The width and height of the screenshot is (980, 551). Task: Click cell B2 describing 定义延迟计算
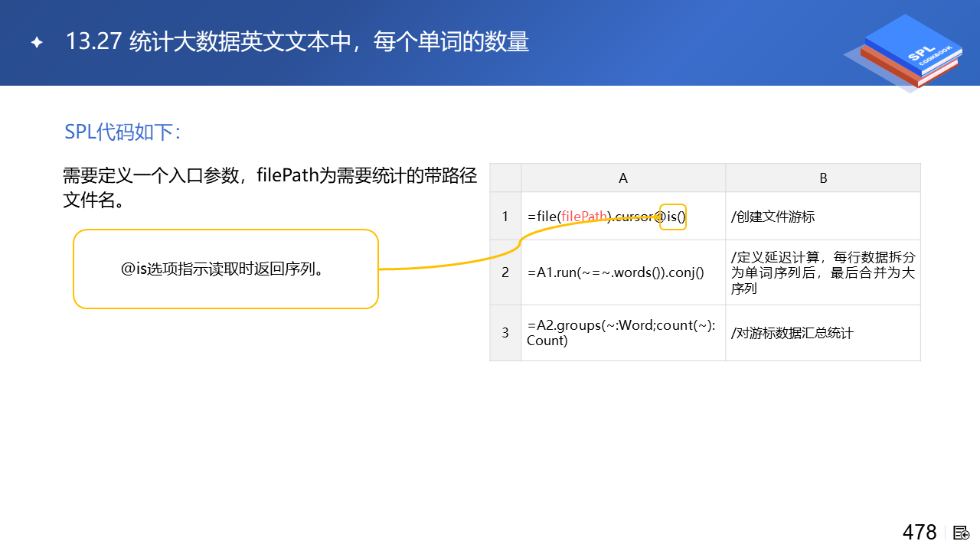pyautogui.click(x=823, y=272)
